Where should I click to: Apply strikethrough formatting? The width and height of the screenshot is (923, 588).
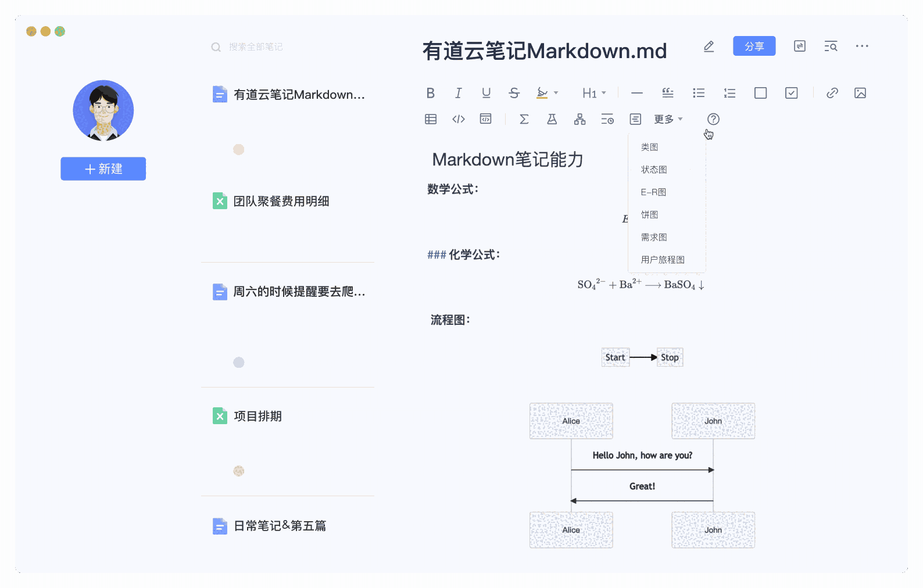514,93
